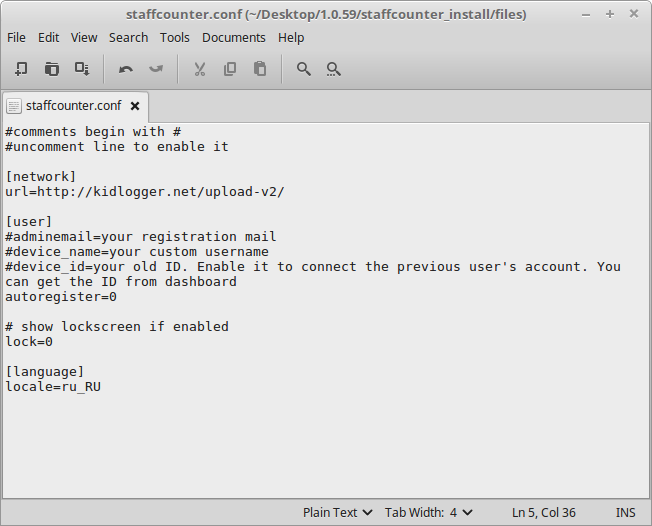Toggle the INS insert mode indicator
652x526 pixels.
[x=625, y=513]
